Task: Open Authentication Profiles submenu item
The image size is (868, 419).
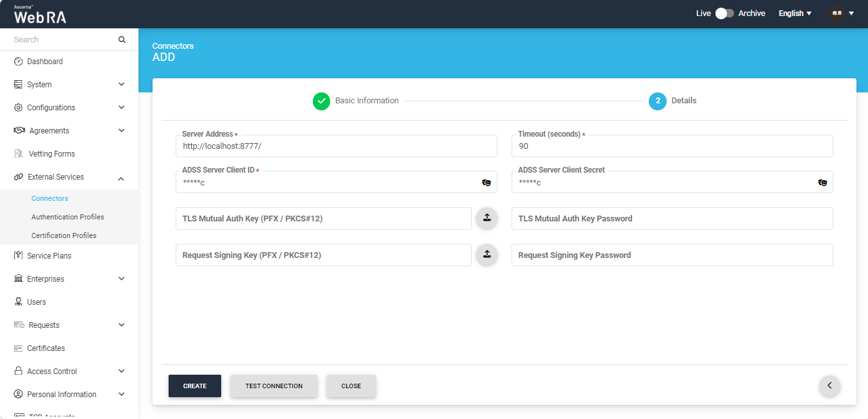Action: pyautogui.click(x=67, y=217)
